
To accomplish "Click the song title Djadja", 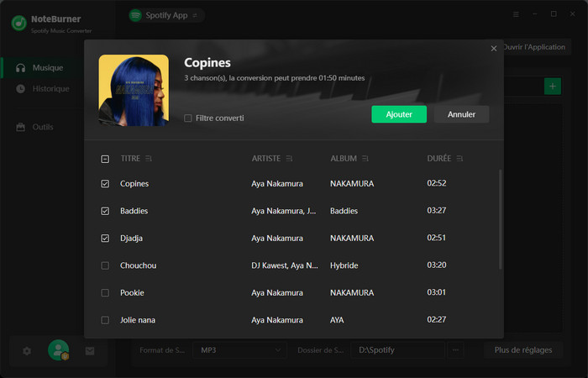I will 131,239.
